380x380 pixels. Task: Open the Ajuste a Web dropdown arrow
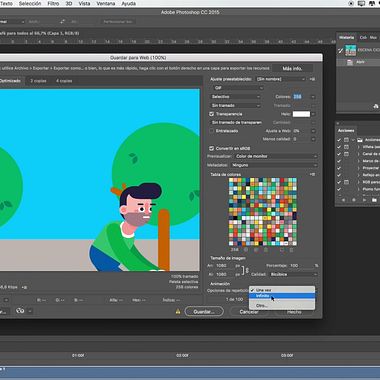(313, 131)
